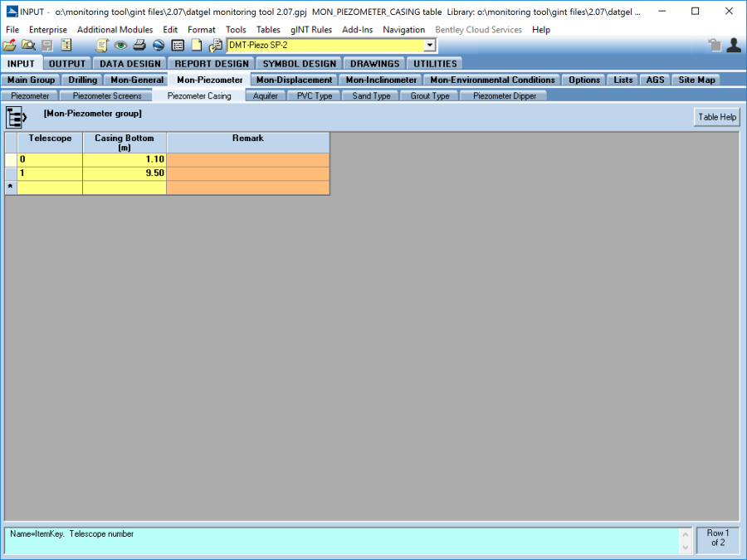The image size is (747, 560).
Task: Select the Casing Bottom value 9.50 cell
Action: [x=124, y=173]
